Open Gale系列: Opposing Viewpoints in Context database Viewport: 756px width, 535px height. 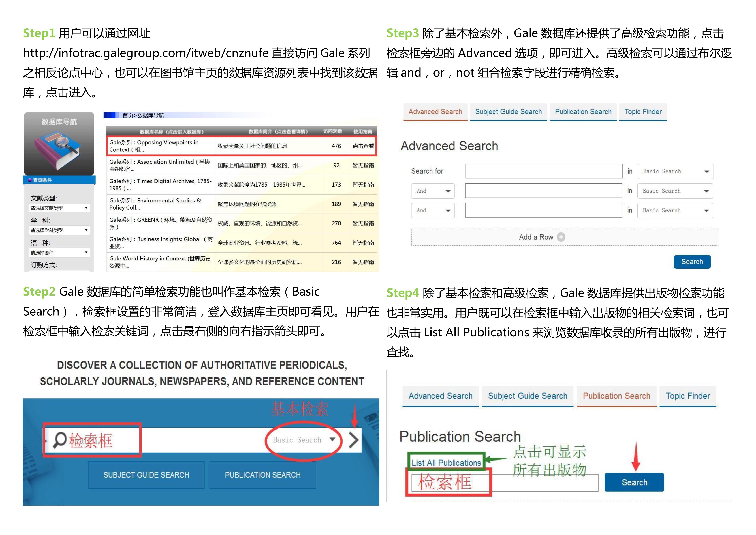point(154,146)
